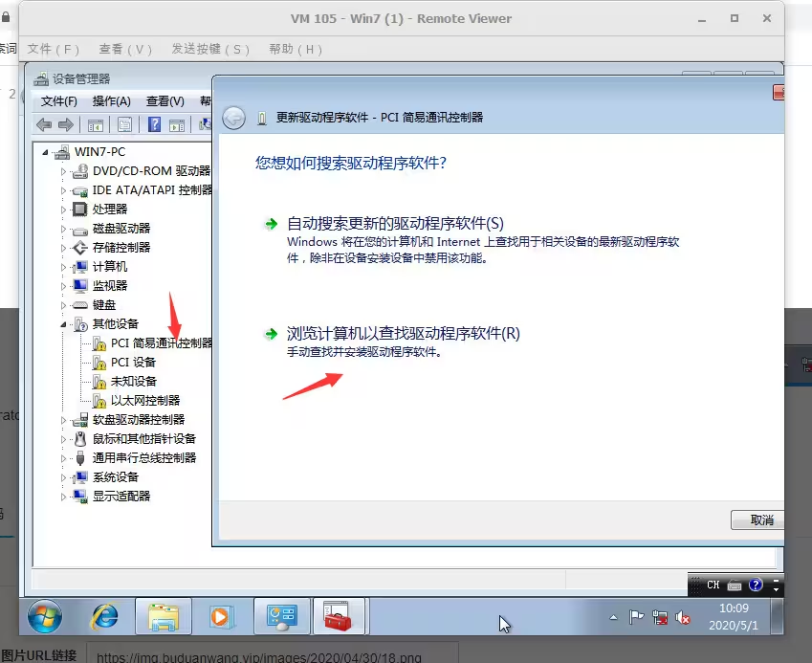
Task: Click the image URL input field below viewer
Action: click(x=273, y=653)
